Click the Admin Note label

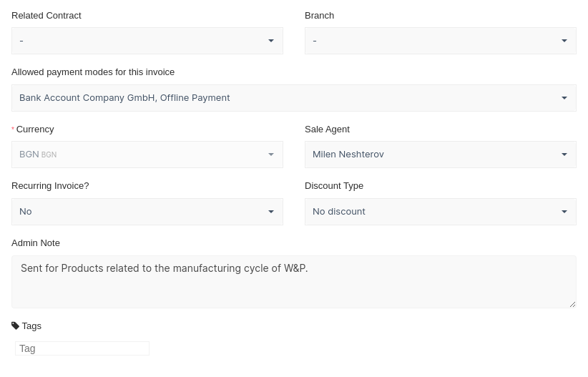(x=36, y=243)
